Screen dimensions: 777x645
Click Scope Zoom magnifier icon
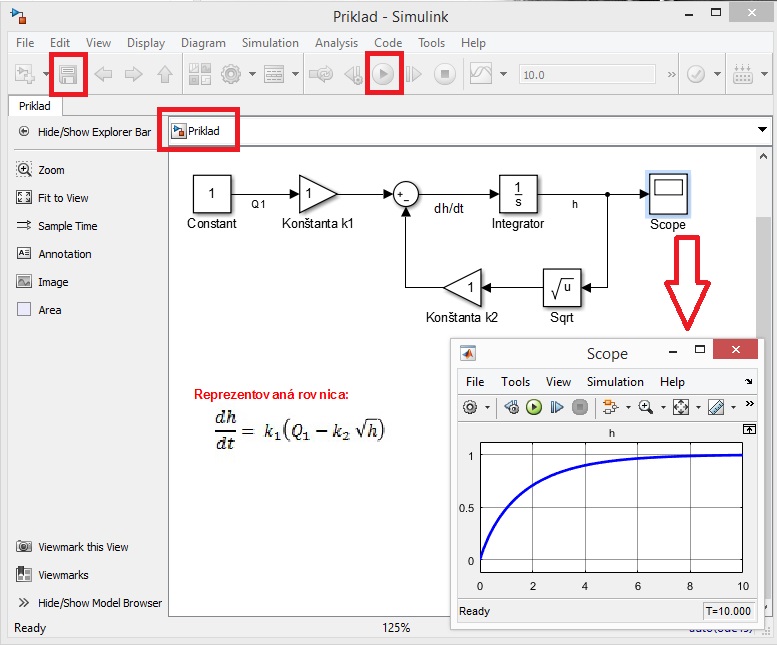645,407
